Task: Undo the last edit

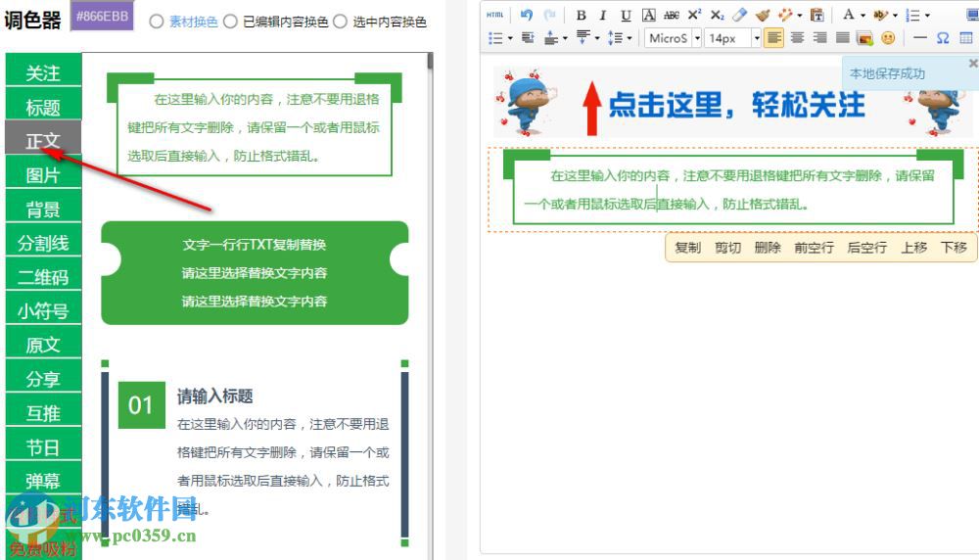Action: pos(527,15)
